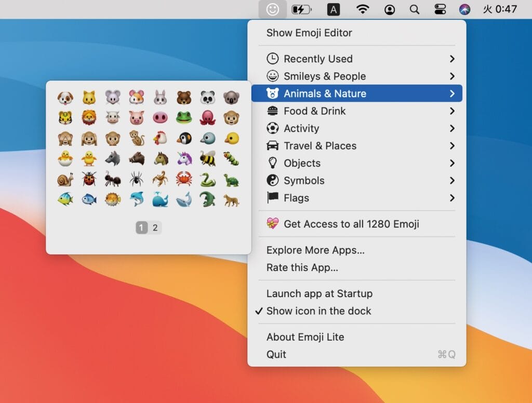Viewport: 532px width, 403px height.
Task: Click Get Access to all 1280 Emoji
Action: (351, 224)
